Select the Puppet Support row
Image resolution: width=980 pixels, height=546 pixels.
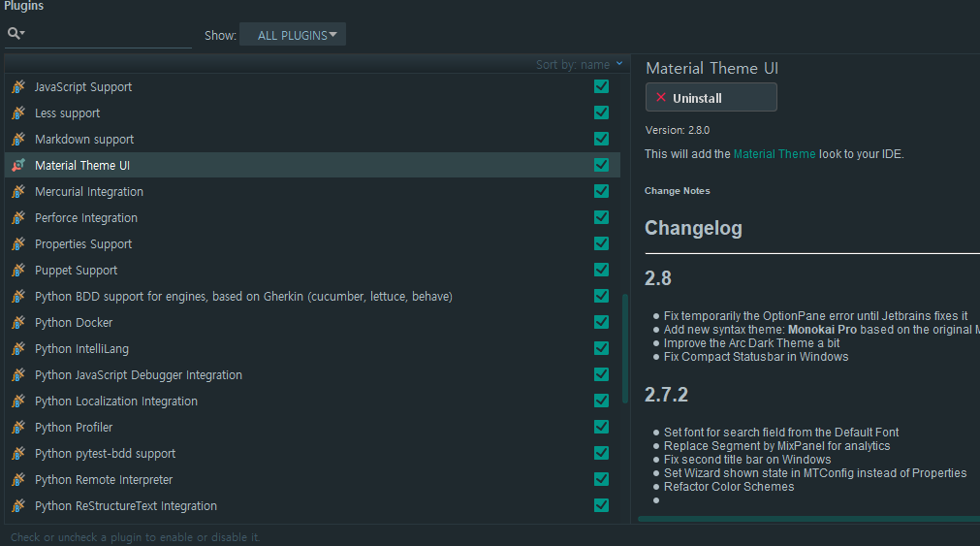coord(312,271)
